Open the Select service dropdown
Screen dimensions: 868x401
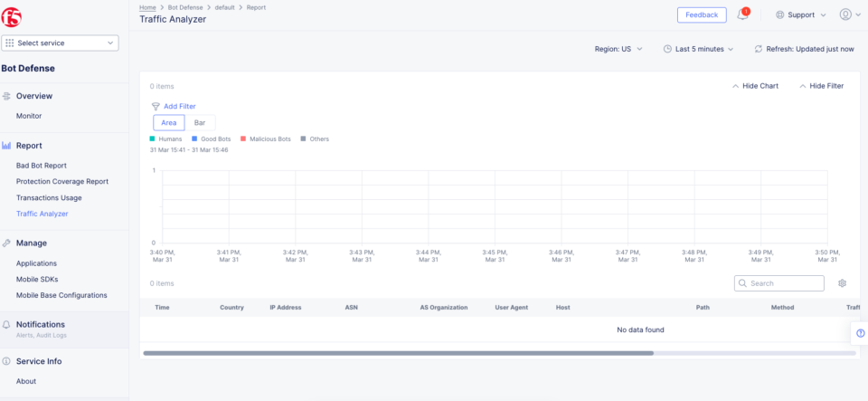61,43
